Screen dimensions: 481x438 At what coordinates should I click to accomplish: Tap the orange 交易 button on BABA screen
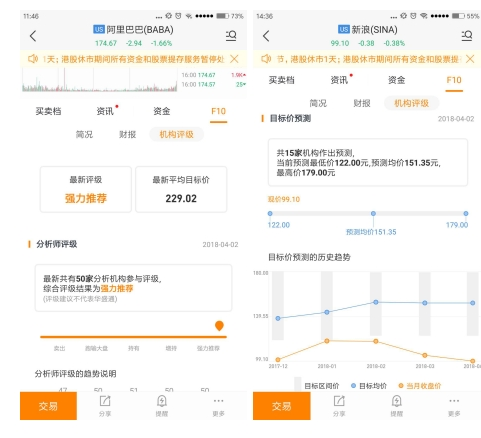[x=48, y=406]
